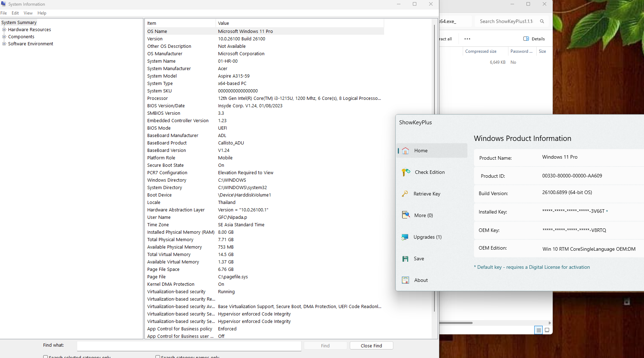Expand the Software Environment tree node
Screen dimensions: 644x358
pos(4,44)
